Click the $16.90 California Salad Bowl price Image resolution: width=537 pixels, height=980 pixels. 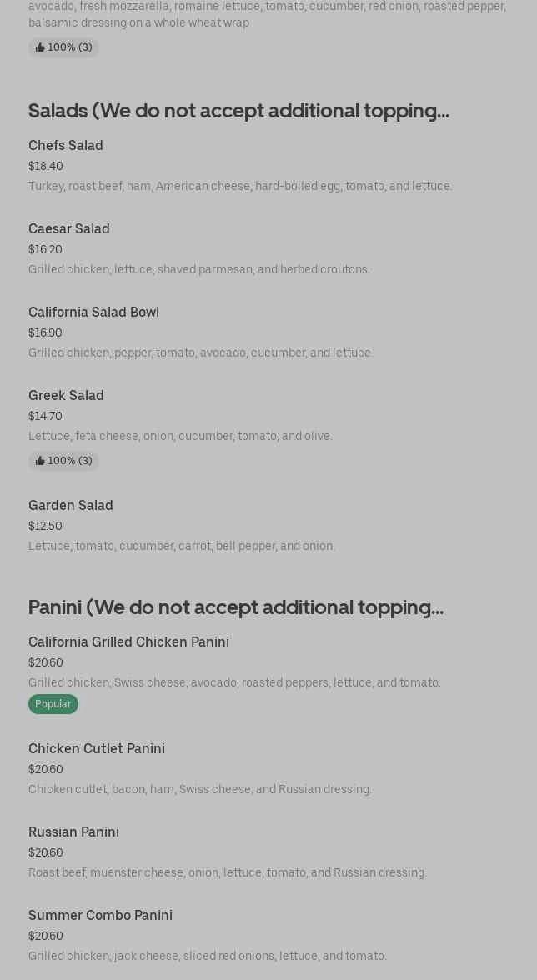pos(45,332)
